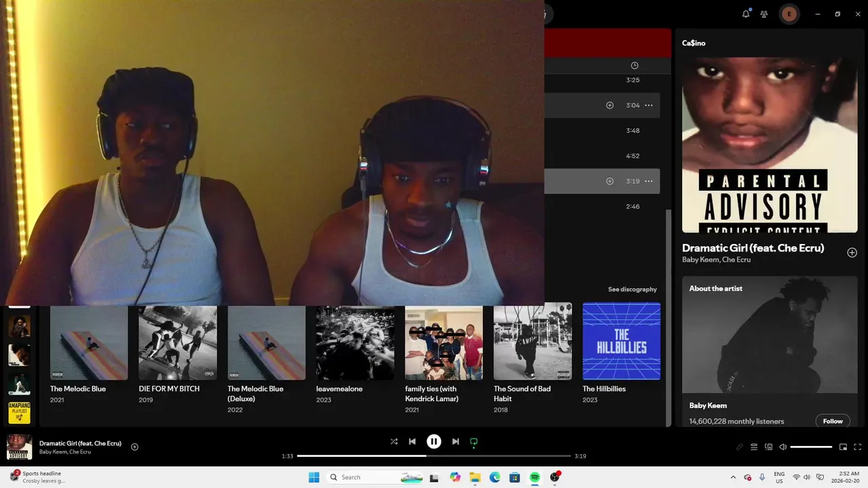
Task: Click the tray microphone icon
Action: click(x=762, y=477)
